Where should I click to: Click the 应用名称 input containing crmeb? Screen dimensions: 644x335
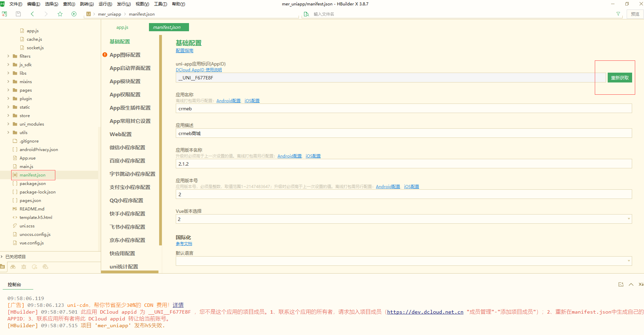[404, 109]
